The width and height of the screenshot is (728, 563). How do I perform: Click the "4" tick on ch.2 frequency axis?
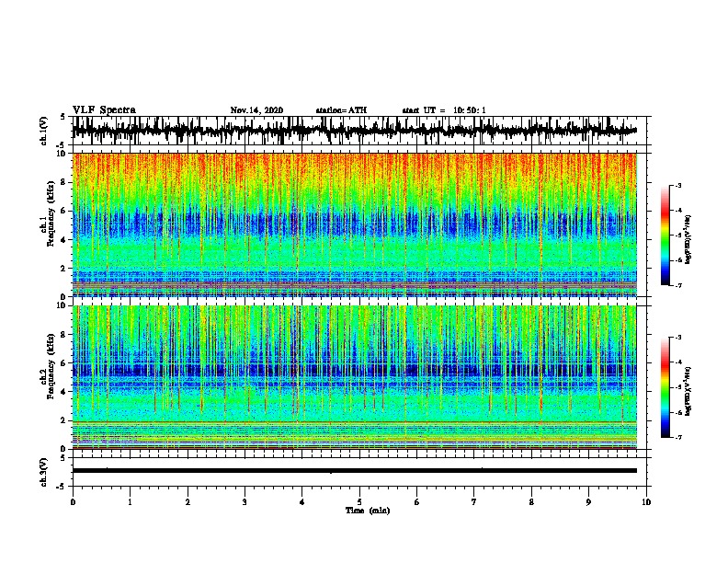[64, 392]
